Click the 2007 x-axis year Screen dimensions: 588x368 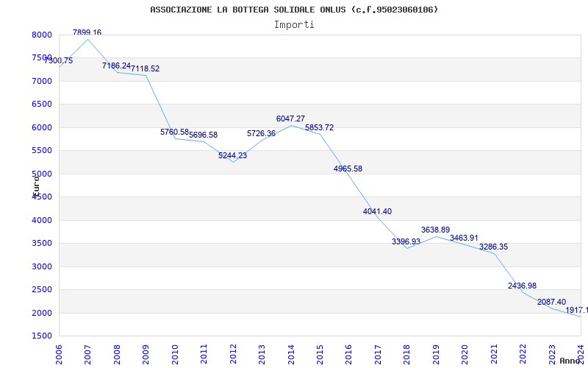(87, 355)
